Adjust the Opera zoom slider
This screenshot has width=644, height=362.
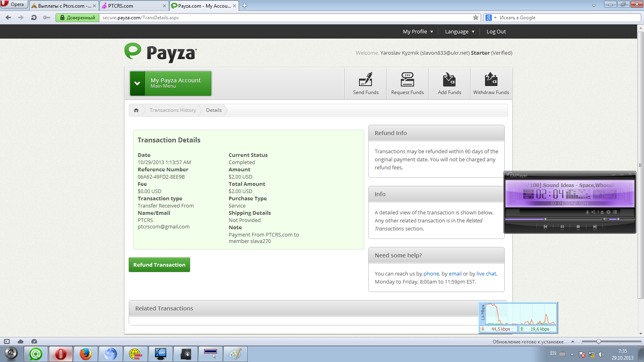(599, 341)
